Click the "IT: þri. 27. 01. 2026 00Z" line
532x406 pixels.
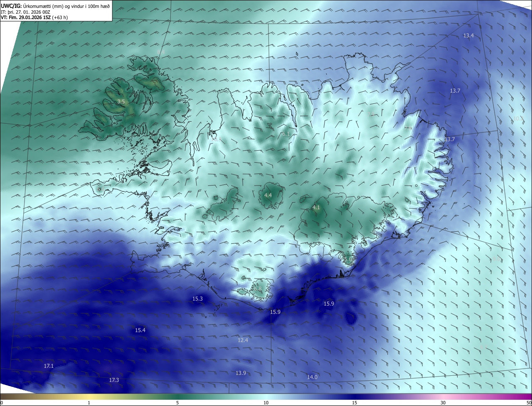pos(25,12)
